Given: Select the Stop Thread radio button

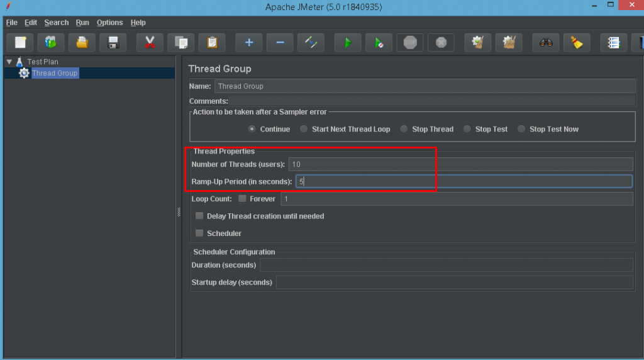Looking at the screenshot, I should 404,129.
